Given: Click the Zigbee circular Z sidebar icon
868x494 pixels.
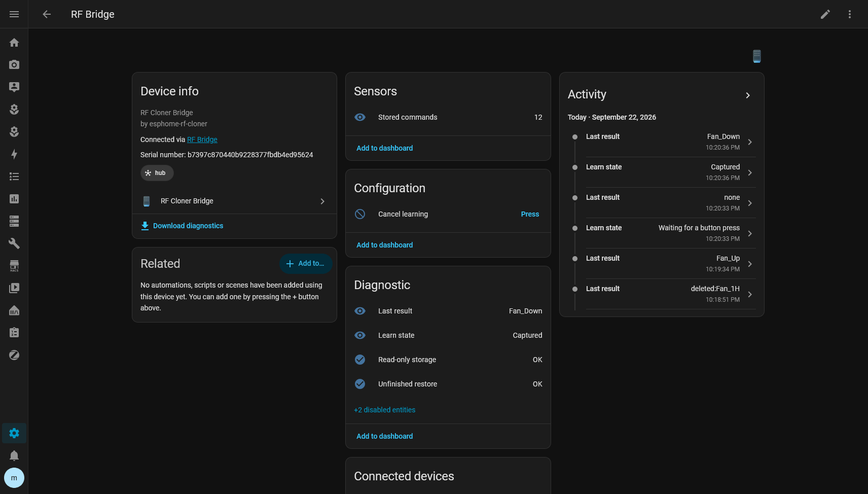Looking at the screenshot, I should pyautogui.click(x=14, y=355).
